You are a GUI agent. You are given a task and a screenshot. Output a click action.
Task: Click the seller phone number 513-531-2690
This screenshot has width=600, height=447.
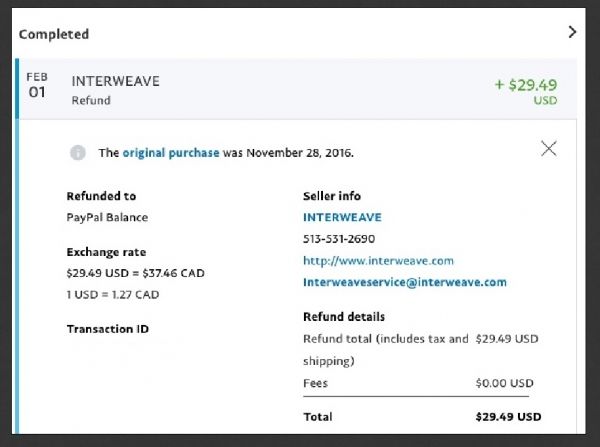click(x=339, y=239)
